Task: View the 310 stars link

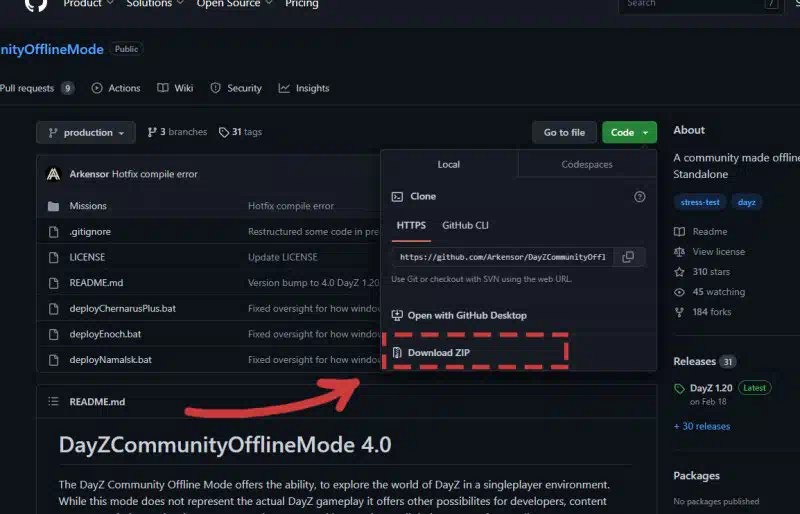Action: point(711,272)
